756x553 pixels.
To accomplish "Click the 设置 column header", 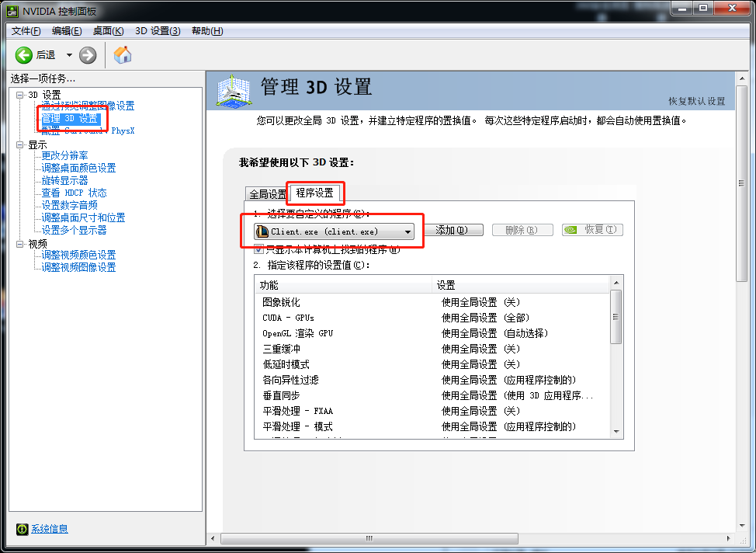I will (521, 285).
